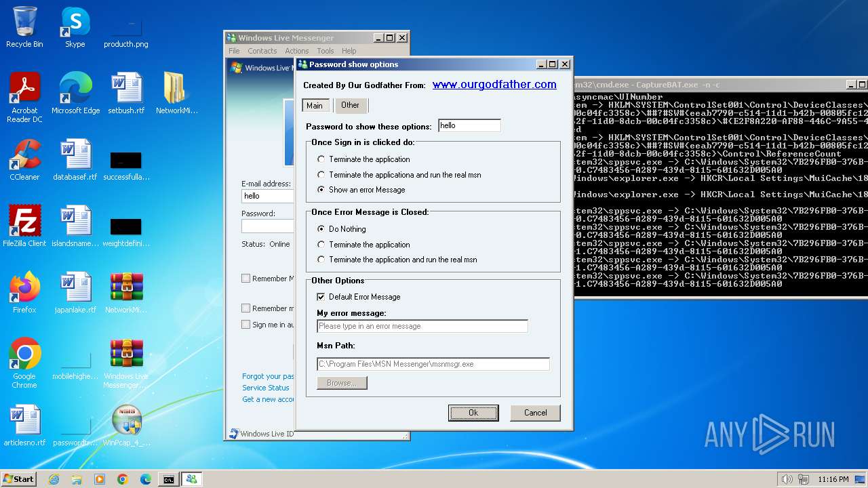Open japanlake.rtf document icon
Viewport: 868px width, 488px height.
75,293
